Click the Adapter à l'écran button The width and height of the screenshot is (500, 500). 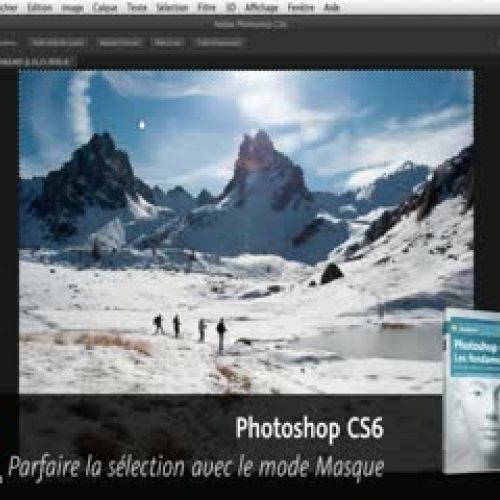coord(120,42)
